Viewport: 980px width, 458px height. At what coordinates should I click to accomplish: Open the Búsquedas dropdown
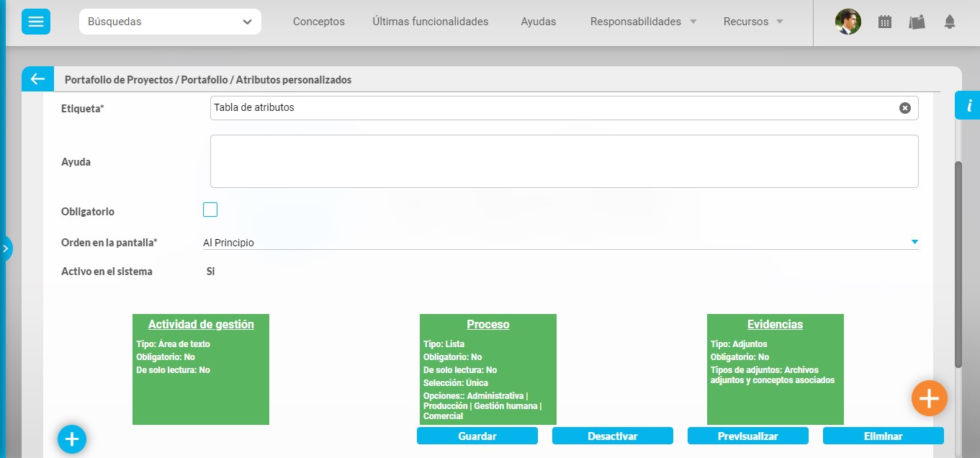[x=170, y=22]
